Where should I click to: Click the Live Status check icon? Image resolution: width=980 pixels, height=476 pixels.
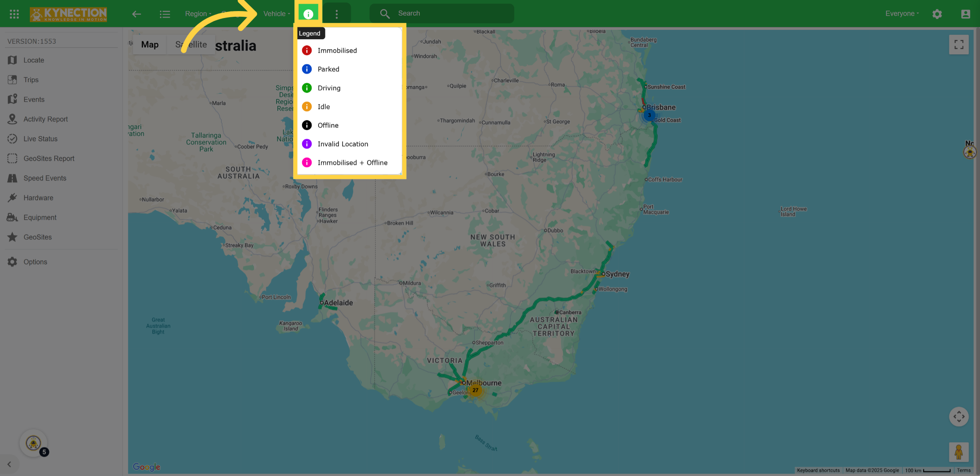pos(12,139)
